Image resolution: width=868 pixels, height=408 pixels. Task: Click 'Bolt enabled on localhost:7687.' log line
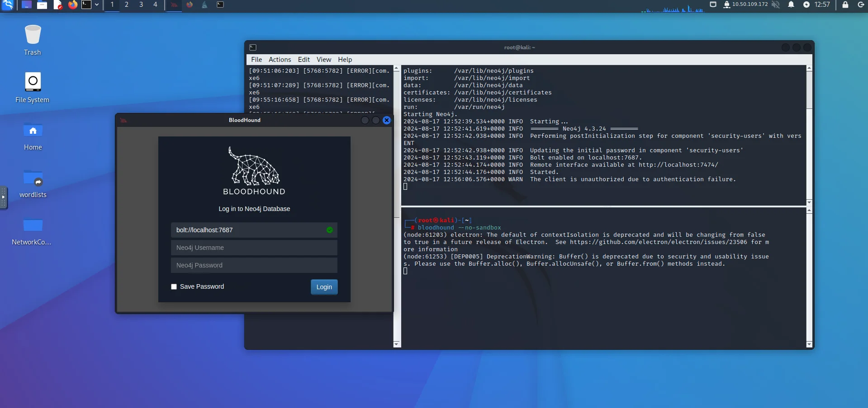(586, 158)
